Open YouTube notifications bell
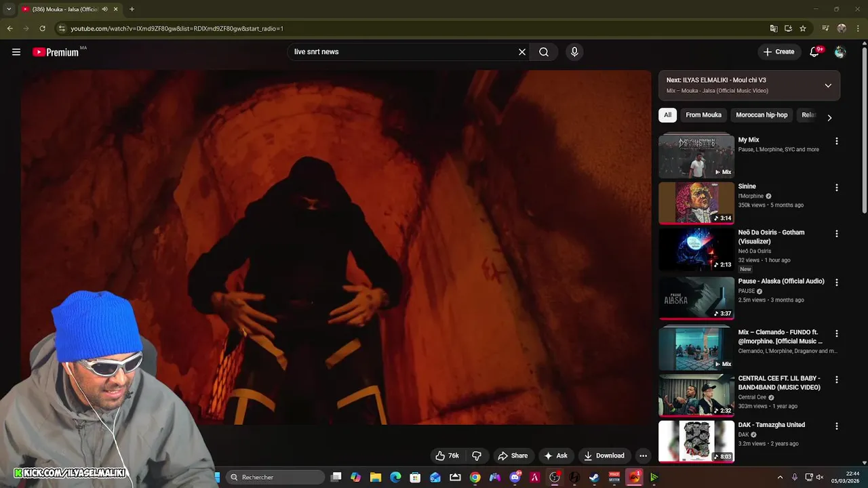Image resolution: width=868 pixels, height=488 pixels. click(814, 52)
